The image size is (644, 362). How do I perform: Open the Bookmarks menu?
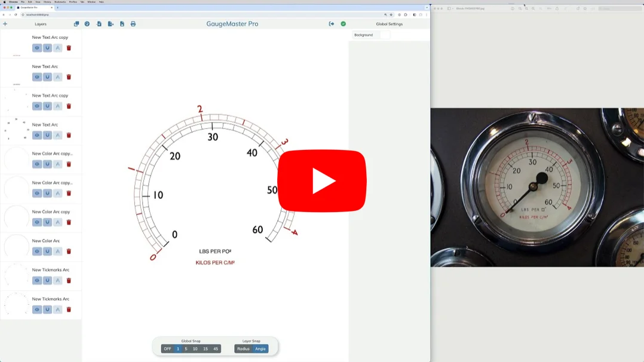click(x=60, y=2)
